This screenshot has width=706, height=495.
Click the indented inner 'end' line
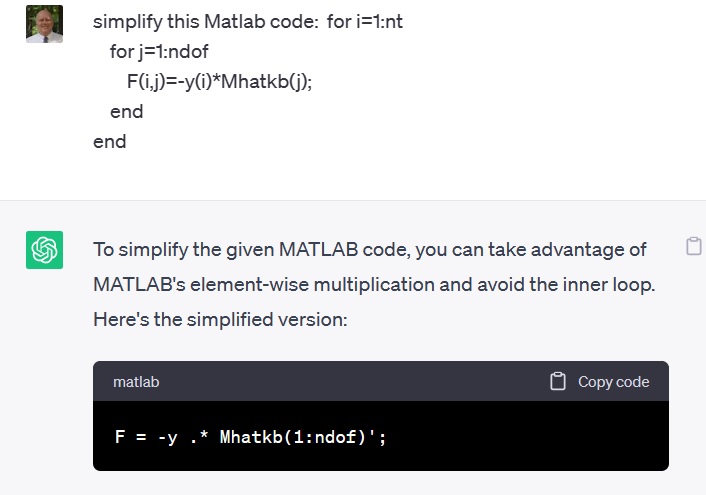click(x=127, y=112)
